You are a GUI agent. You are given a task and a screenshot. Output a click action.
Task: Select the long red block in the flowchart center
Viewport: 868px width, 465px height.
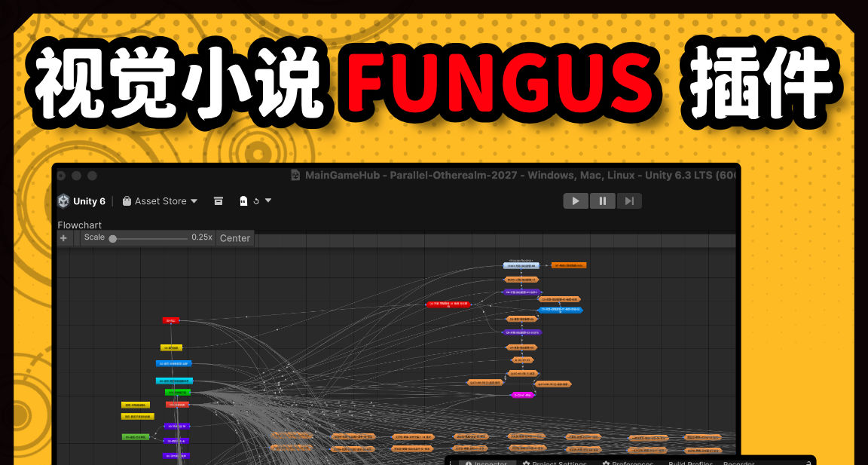[x=449, y=304]
